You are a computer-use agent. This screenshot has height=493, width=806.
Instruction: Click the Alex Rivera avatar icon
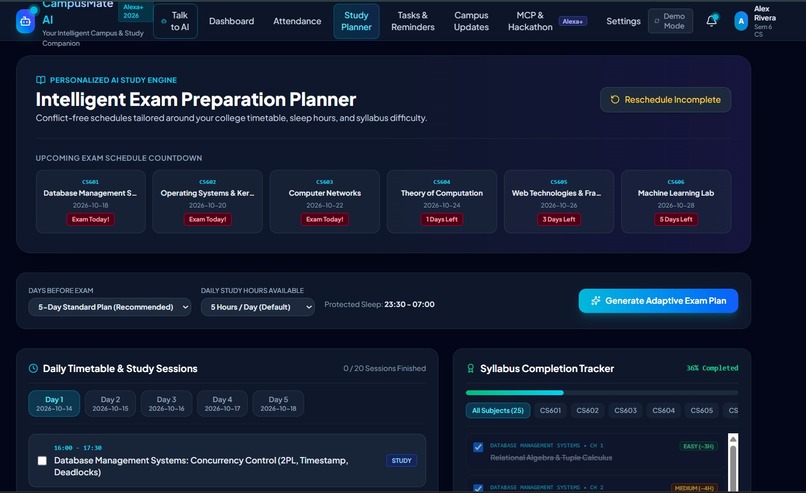[x=741, y=21]
